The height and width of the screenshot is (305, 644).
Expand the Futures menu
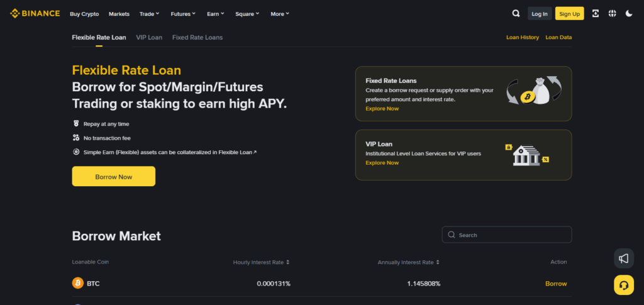(x=183, y=14)
